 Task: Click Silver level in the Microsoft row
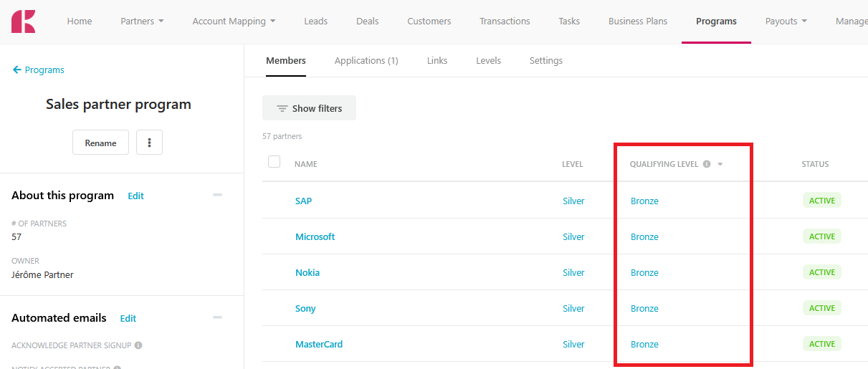click(573, 236)
